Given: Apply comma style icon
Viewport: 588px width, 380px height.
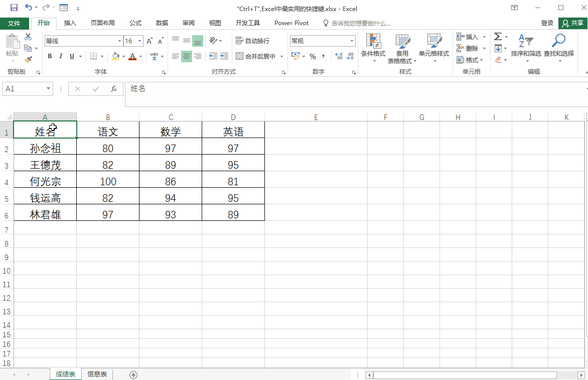Looking at the screenshot, I should (x=323, y=56).
